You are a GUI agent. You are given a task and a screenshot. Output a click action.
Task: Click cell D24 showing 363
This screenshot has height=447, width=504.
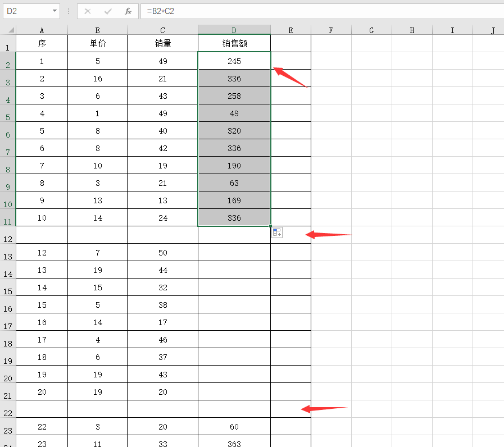(234, 441)
